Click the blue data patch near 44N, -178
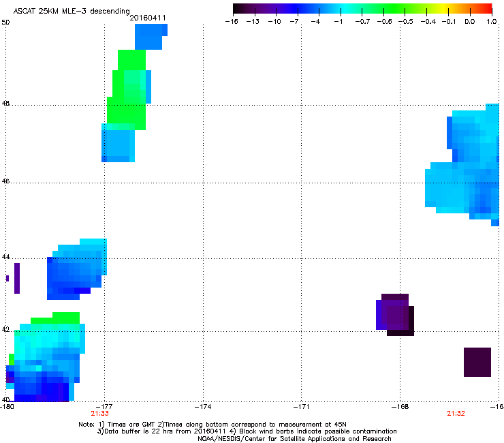This screenshot has width=504, height=443. [76, 271]
